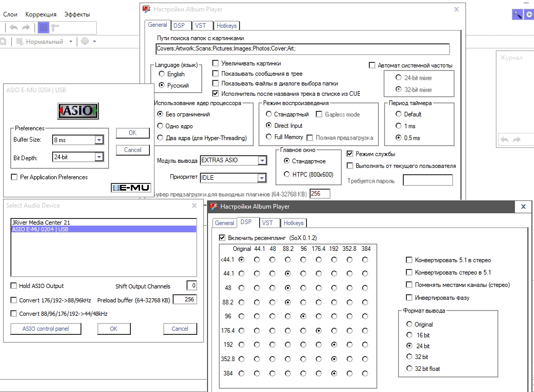Click the Preload buffer (64-32768 KB) field

coord(185,299)
